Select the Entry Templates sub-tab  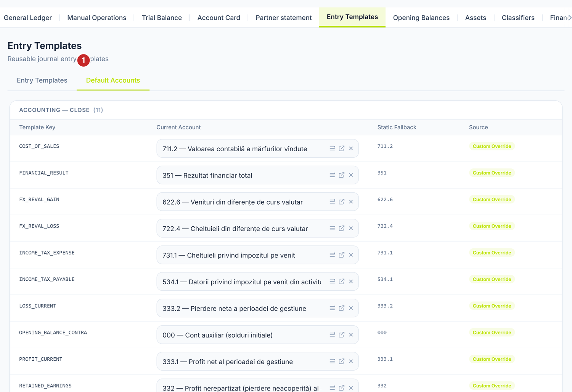42,80
